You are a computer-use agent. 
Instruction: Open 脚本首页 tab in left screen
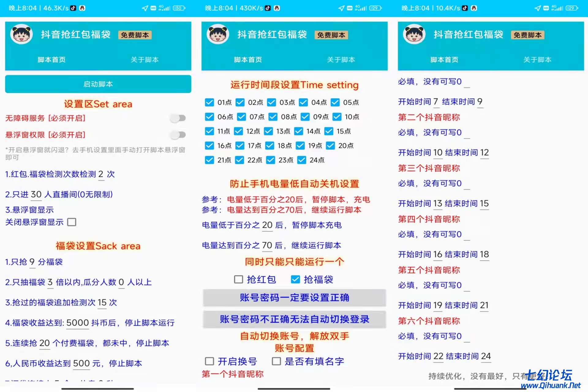pyautogui.click(x=51, y=59)
